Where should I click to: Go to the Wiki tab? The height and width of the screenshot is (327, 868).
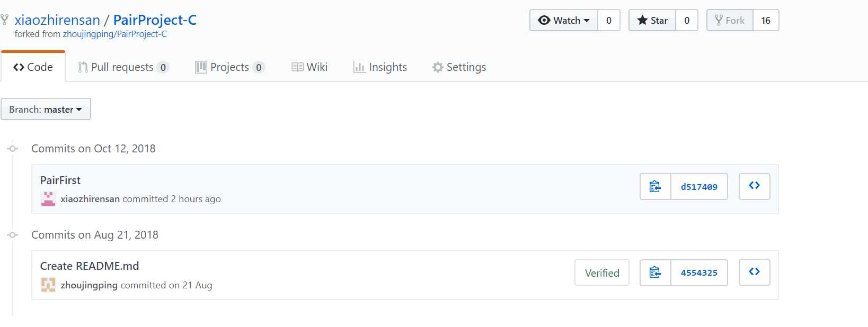310,67
